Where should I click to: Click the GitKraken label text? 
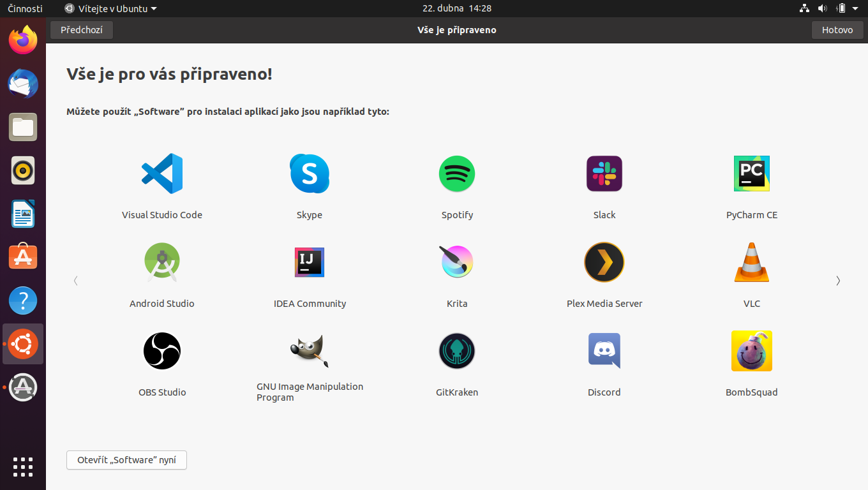457,392
